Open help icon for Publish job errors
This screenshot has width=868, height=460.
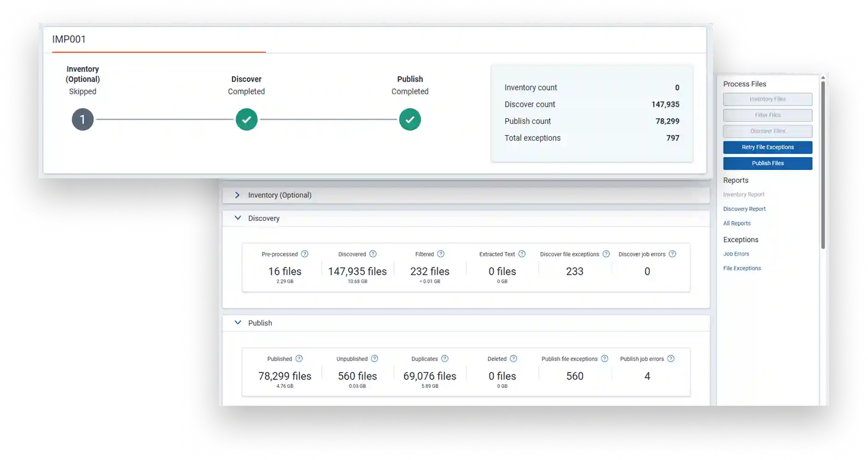coord(671,359)
